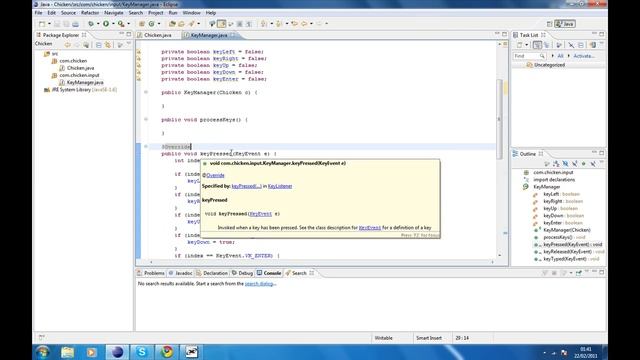Open the Source menu
The height and width of the screenshot is (360, 640).
[68, 13]
